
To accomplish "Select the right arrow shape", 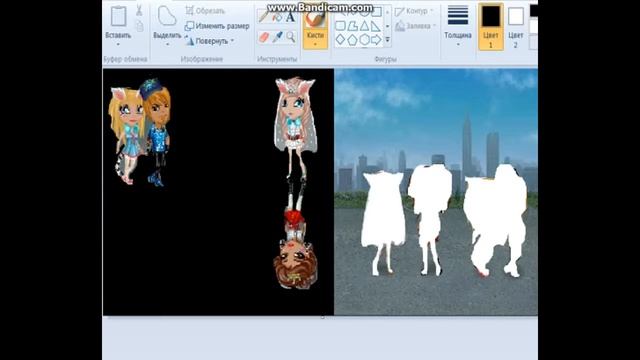I will (376, 40).
